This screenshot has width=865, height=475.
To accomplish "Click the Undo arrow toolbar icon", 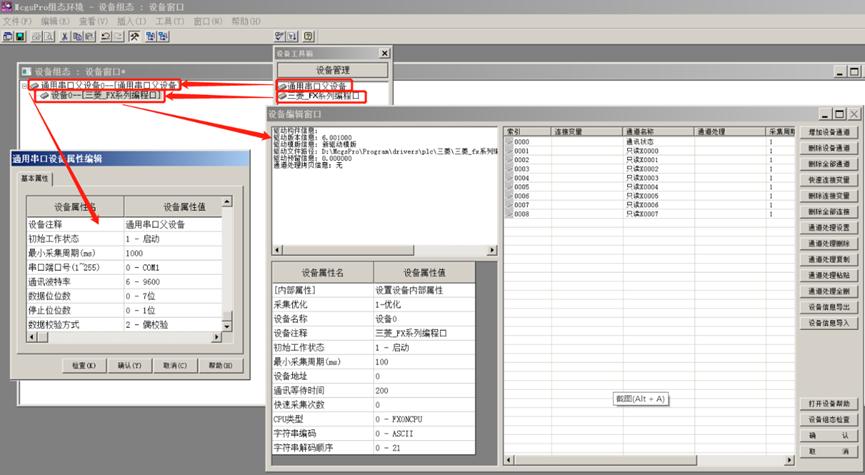I will pyautogui.click(x=107, y=36).
